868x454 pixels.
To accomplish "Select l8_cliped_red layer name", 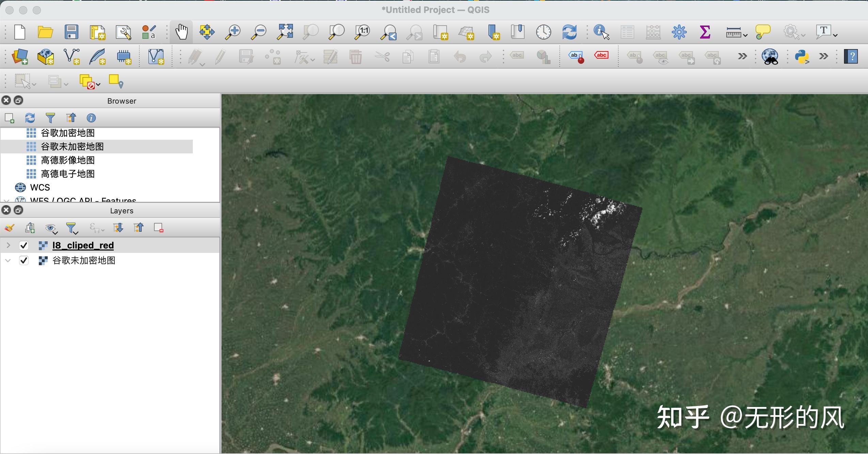I will point(83,245).
